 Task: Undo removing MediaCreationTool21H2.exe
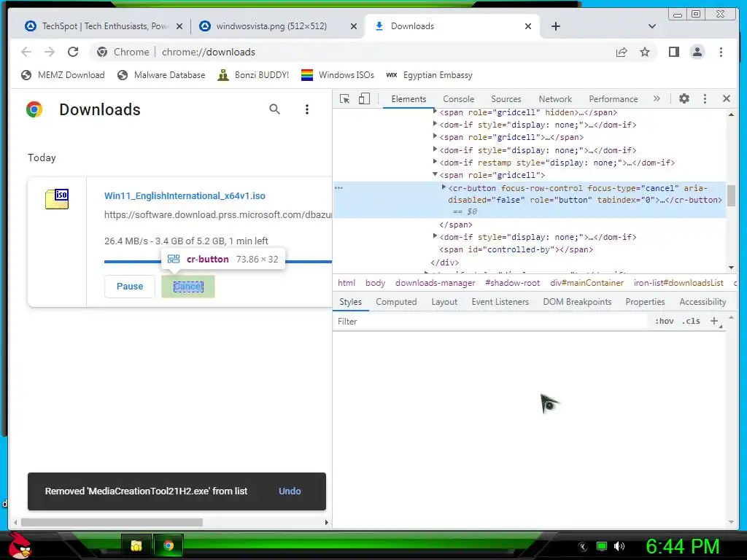[x=290, y=491]
